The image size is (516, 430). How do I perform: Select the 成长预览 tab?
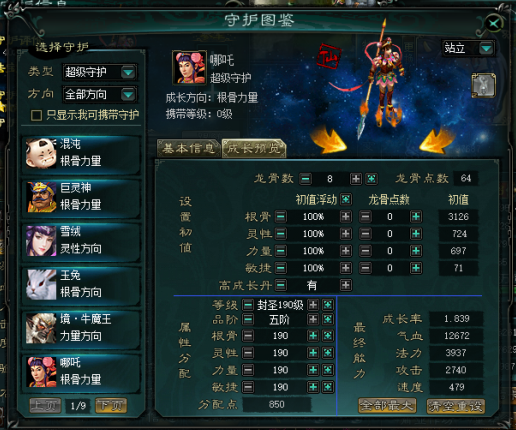pos(254,148)
